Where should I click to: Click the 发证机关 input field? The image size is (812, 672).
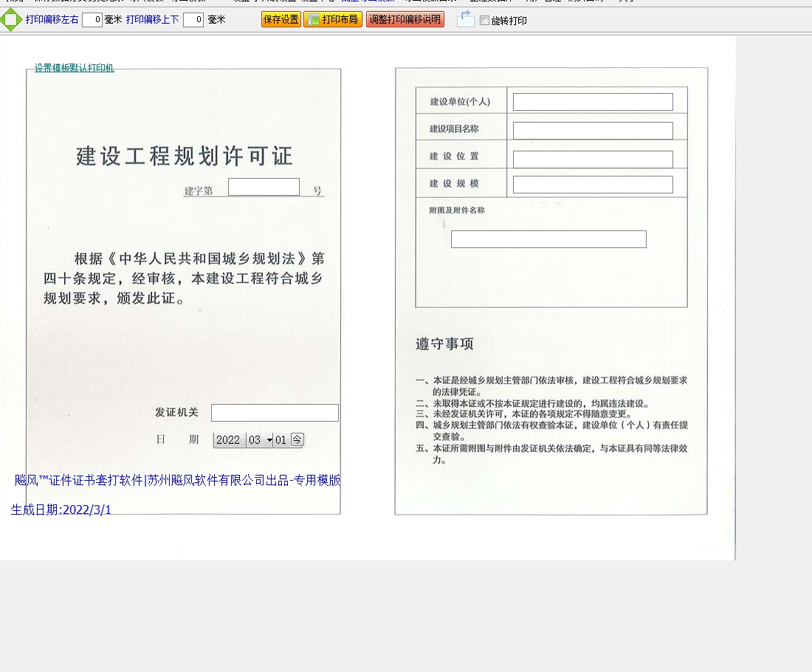click(275, 413)
